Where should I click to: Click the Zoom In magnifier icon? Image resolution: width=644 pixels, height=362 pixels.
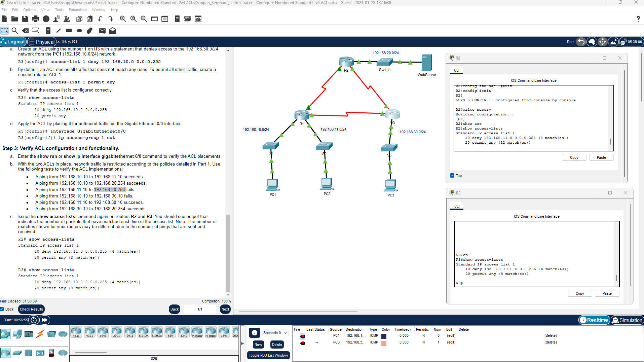coord(123,19)
